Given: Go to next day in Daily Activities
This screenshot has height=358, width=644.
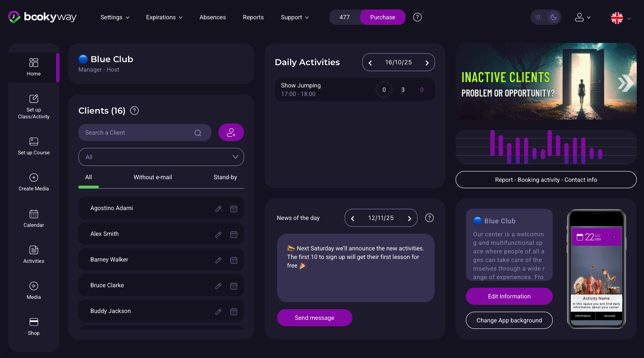Looking at the screenshot, I should tap(427, 63).
